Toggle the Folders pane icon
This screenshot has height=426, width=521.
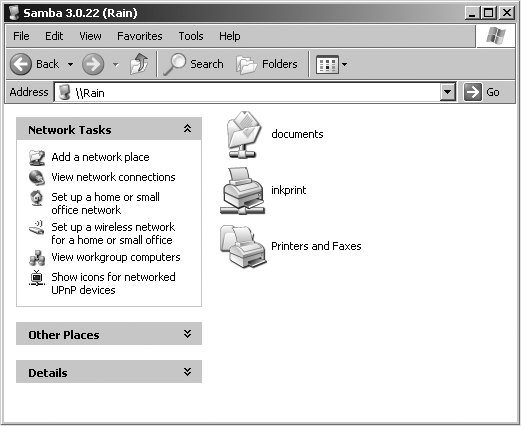coord(246,64)
